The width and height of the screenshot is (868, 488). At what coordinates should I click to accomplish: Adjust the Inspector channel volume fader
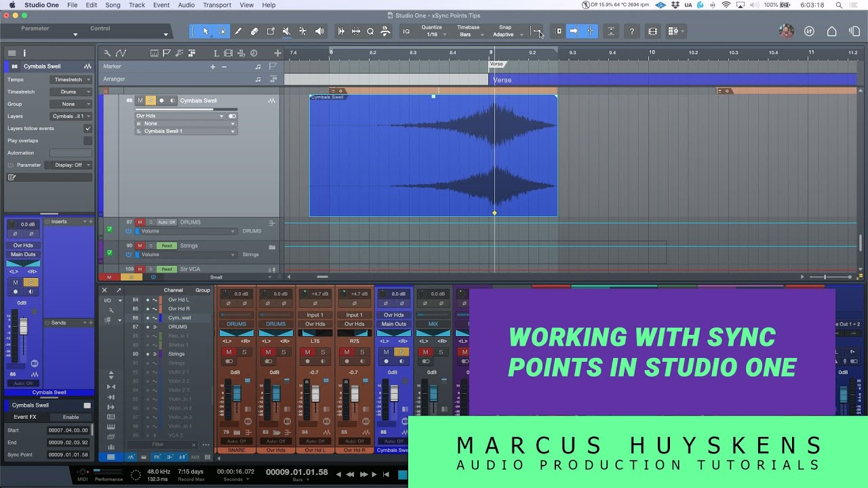tap(24, 327)
